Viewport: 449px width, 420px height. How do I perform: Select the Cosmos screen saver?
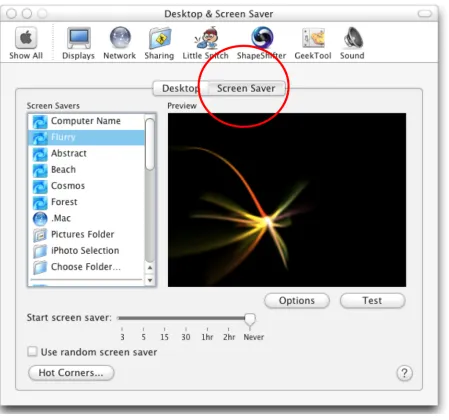[x=86, y=186]
